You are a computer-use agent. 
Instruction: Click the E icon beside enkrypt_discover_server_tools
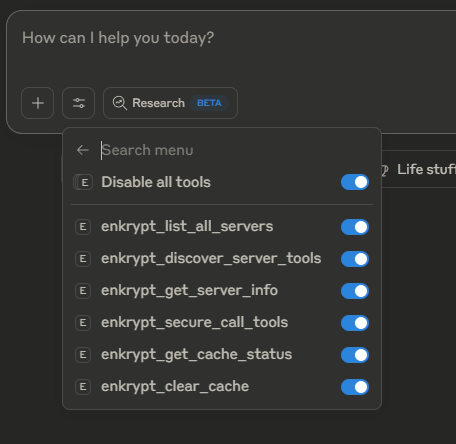[83, 259]
